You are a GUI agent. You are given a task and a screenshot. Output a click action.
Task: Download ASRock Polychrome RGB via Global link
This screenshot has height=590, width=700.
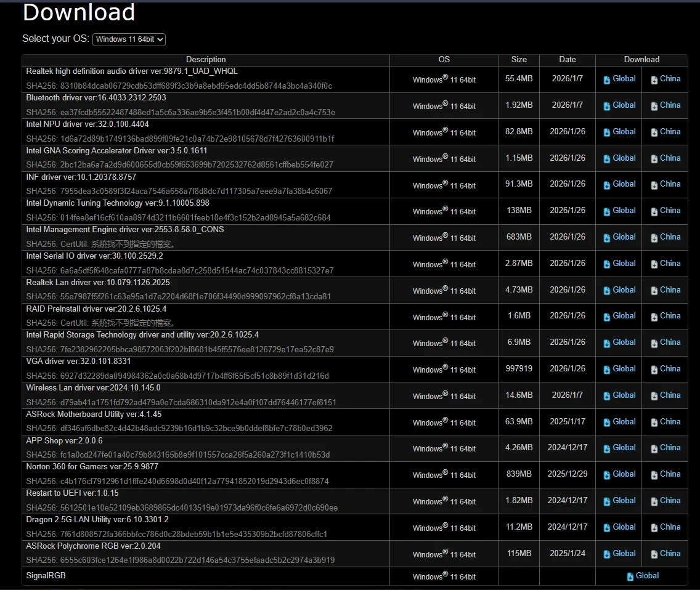point(624,553)
